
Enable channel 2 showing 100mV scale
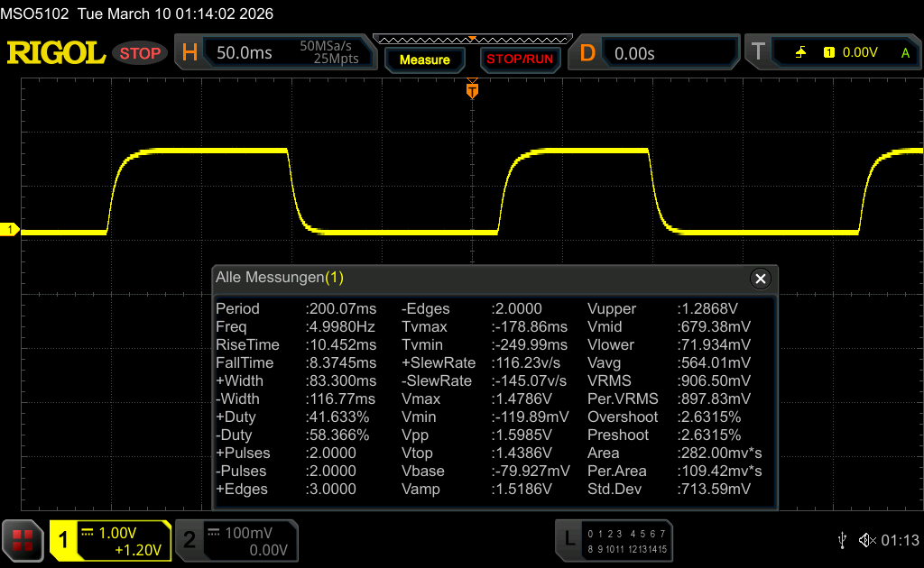coord(189,540)
